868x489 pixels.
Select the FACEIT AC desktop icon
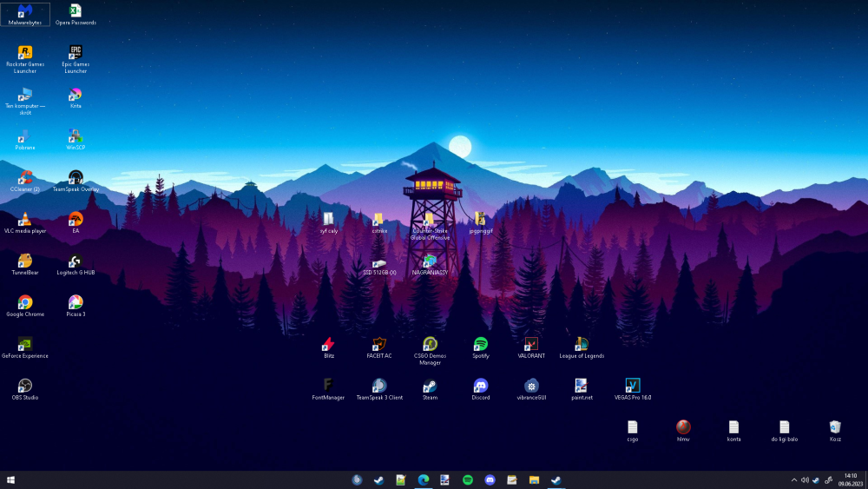pyautogui.click(x=379, y=347)
